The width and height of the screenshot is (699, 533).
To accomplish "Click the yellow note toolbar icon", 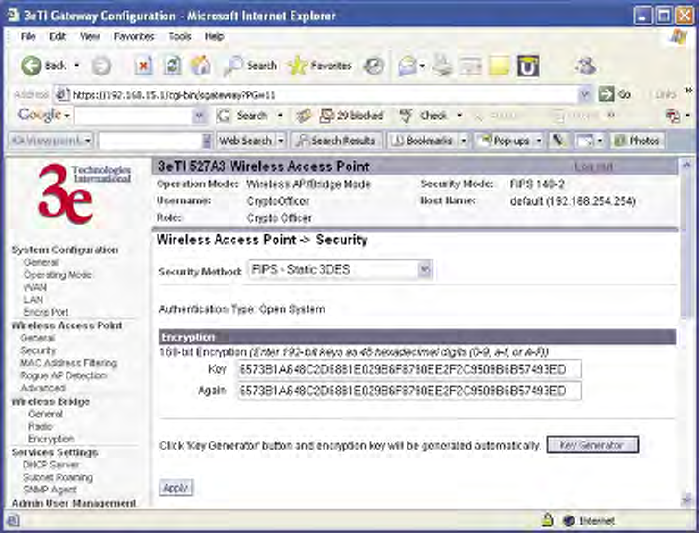I will 499,66.
